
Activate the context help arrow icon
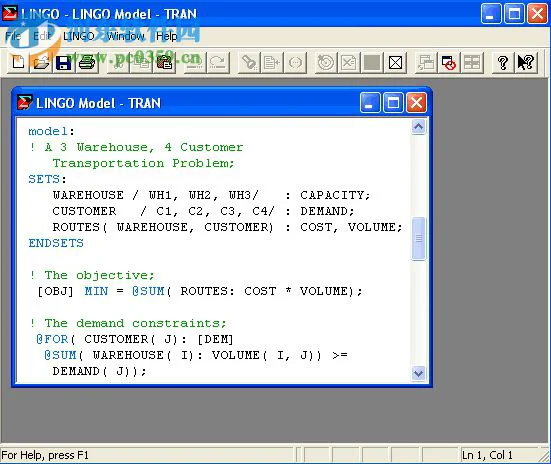click(x=526, y=63)
